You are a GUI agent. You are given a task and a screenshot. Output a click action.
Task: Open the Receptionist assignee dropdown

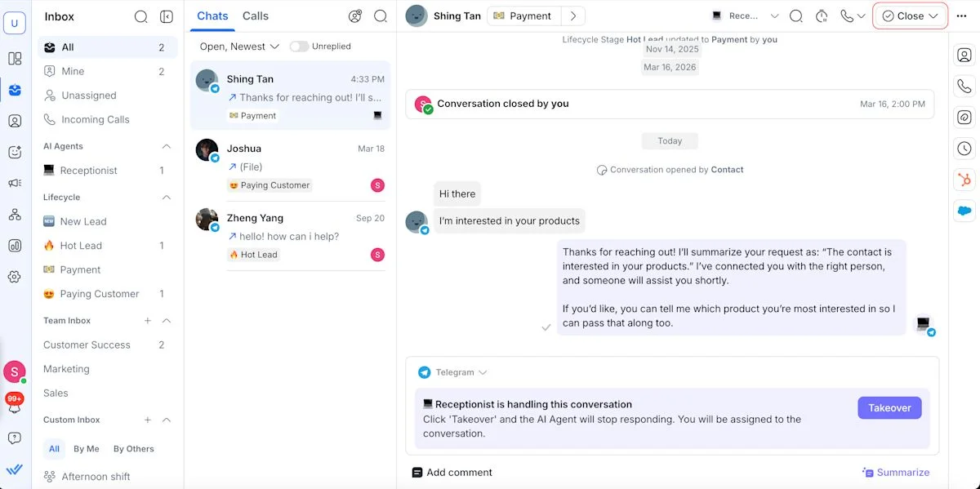coord(745,16)
